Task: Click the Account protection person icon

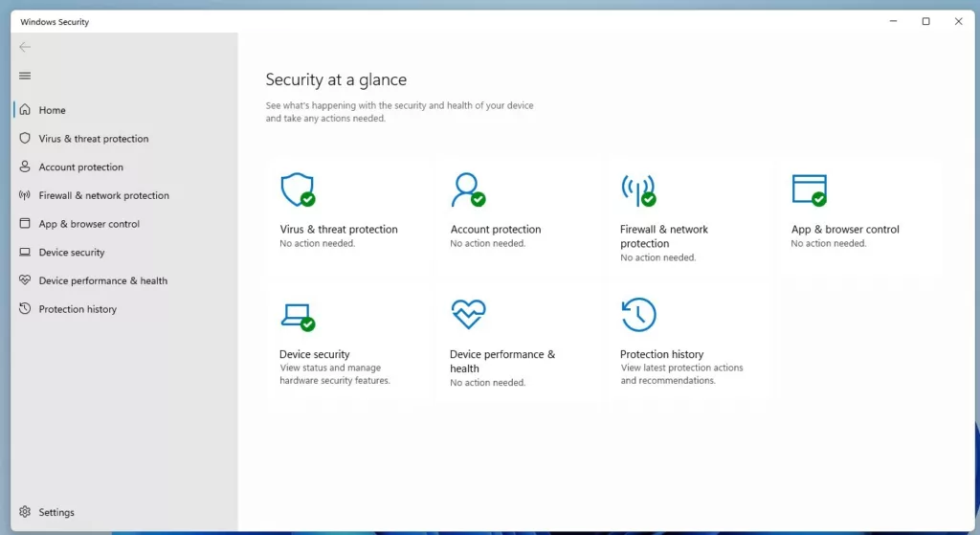Action: (467, 189)
